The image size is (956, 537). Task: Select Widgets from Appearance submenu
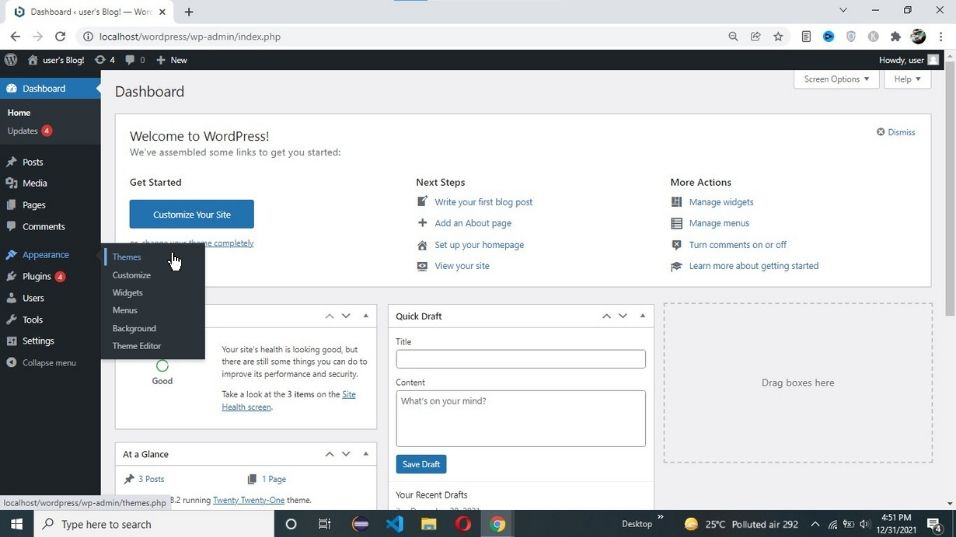(x=127, y=293)
